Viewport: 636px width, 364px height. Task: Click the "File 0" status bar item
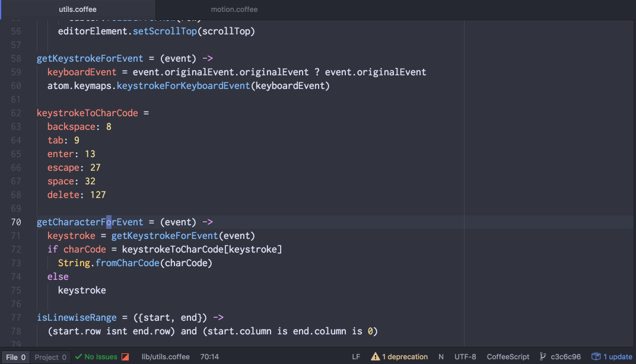[x=15, y=357]
